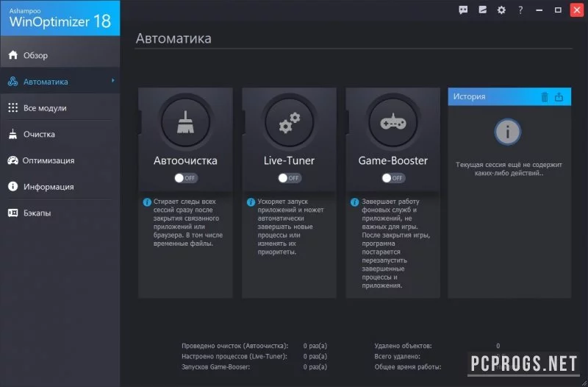Click the backup icon beside Бэкапы
Screen dimensions: 588x387
click(12, 213)
